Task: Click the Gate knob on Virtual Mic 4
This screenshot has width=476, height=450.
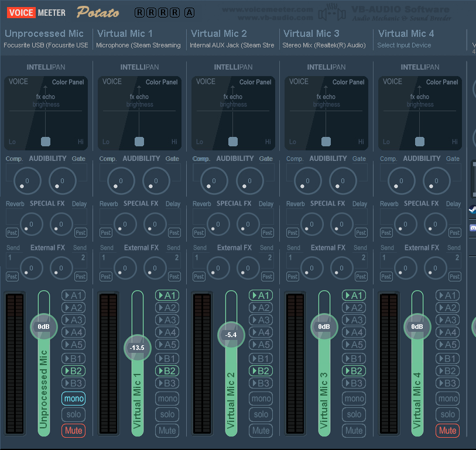Action: tap(437, 181)
